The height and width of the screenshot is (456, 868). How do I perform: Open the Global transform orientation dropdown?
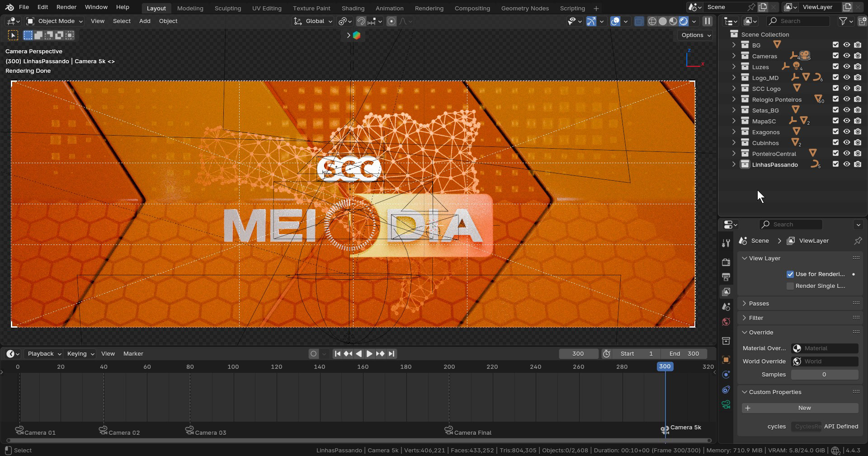tap(313, 21)
